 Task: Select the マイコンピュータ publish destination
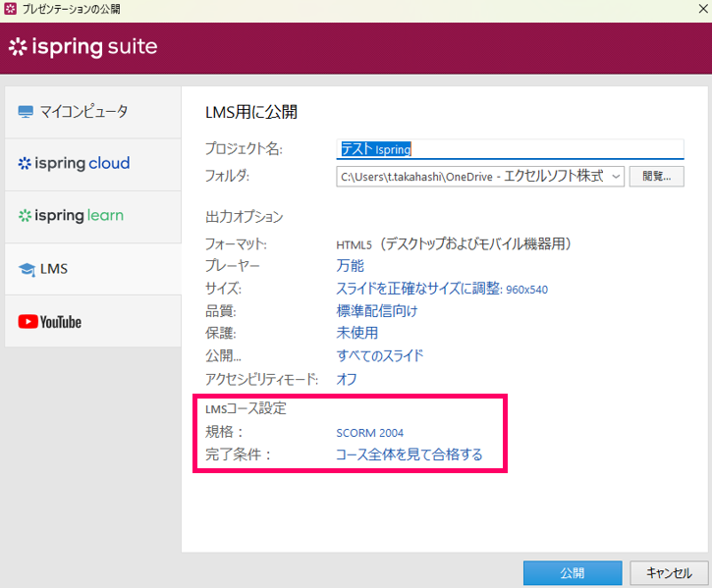[x=93, y=112]
